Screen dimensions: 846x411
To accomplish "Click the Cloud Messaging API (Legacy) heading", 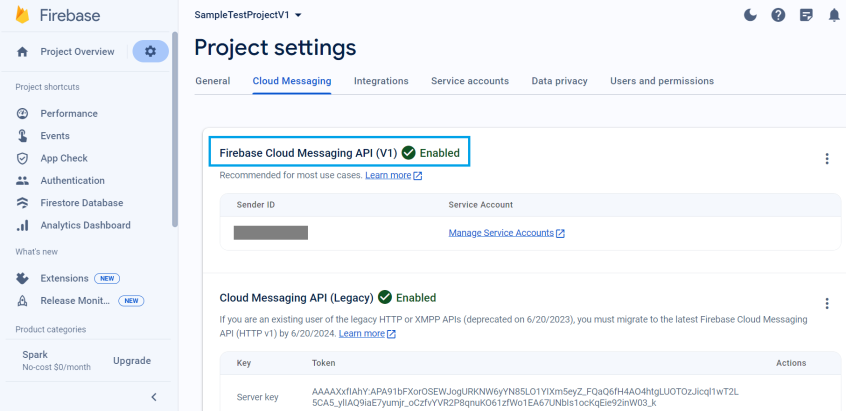I will (296, 298).
